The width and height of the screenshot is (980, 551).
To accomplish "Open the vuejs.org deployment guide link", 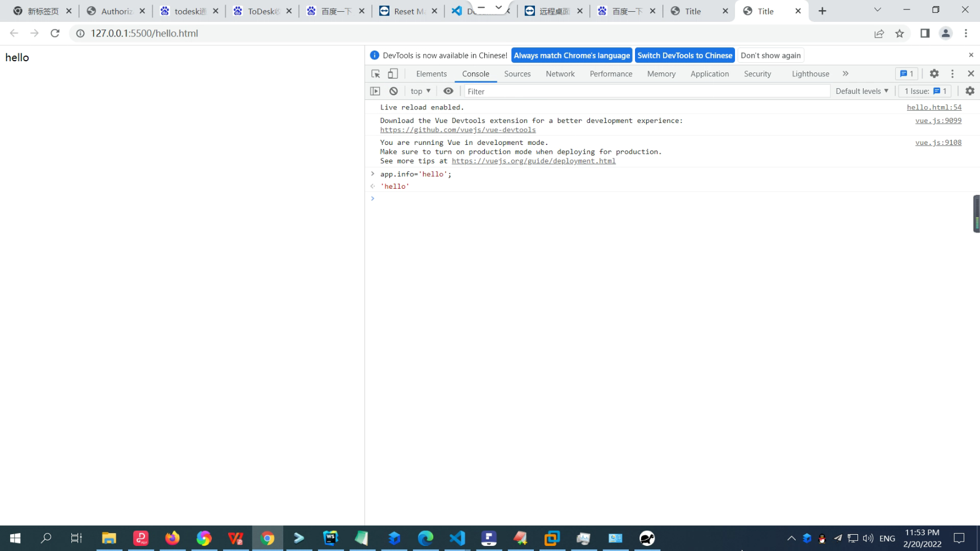I will pos(534,161).
